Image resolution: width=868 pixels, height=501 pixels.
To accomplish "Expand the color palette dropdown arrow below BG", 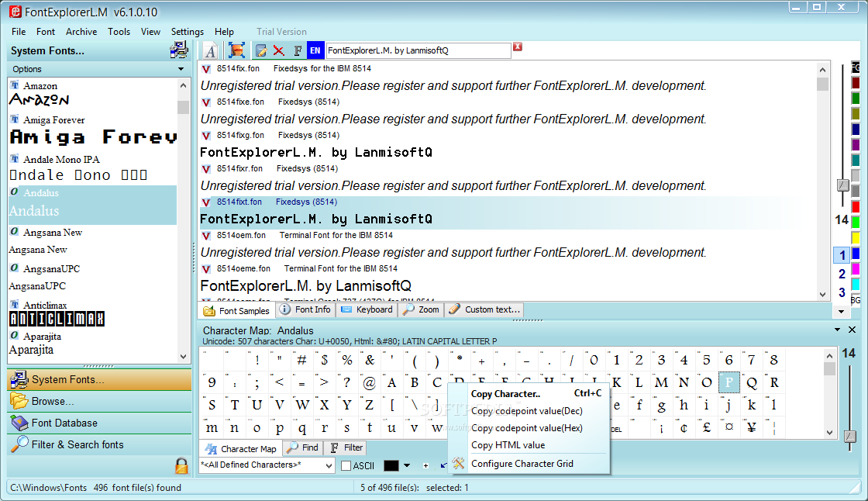I will click(x=841, y=312).
